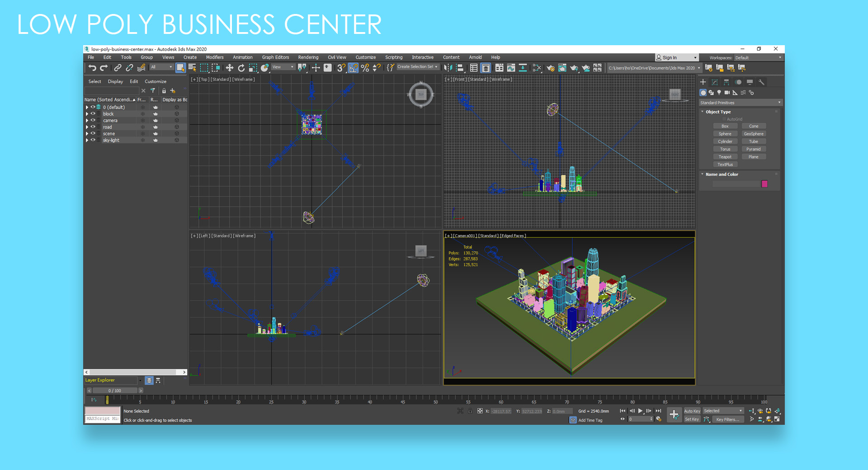Open Render Setup teapot-with-gear icon
This screenshot has width=868, height=470.
point(551,68)
